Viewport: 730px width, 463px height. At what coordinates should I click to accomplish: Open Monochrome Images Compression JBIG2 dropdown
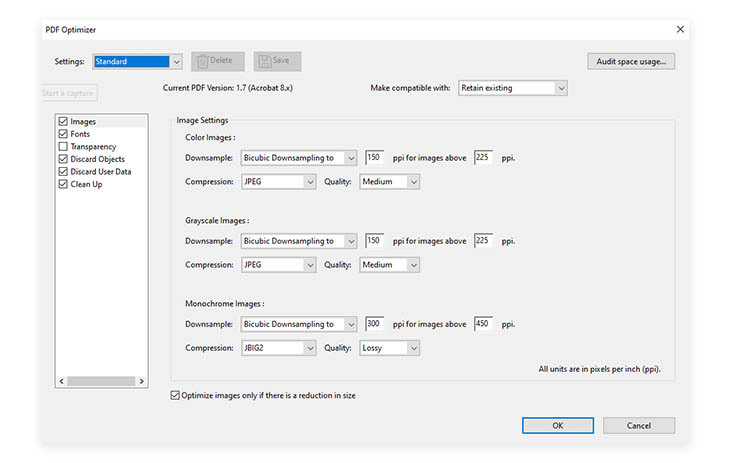click(x=278, y=348)
